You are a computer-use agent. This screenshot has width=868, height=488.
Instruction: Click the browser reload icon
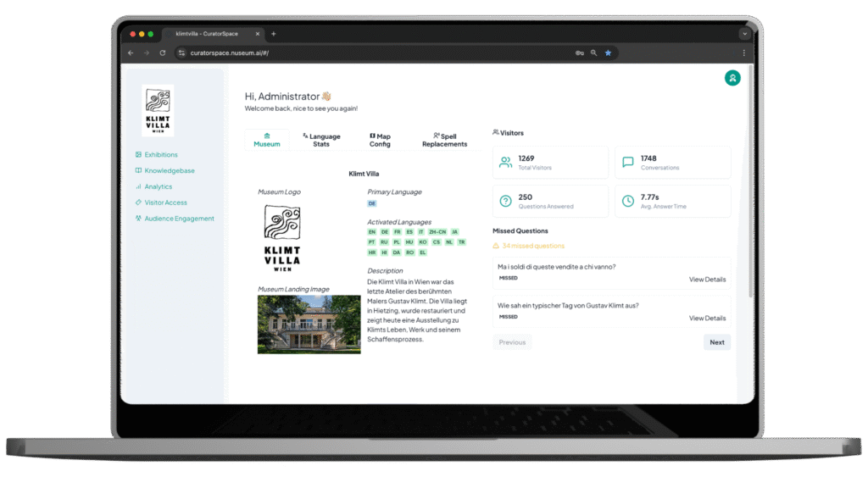coord(163,53)
